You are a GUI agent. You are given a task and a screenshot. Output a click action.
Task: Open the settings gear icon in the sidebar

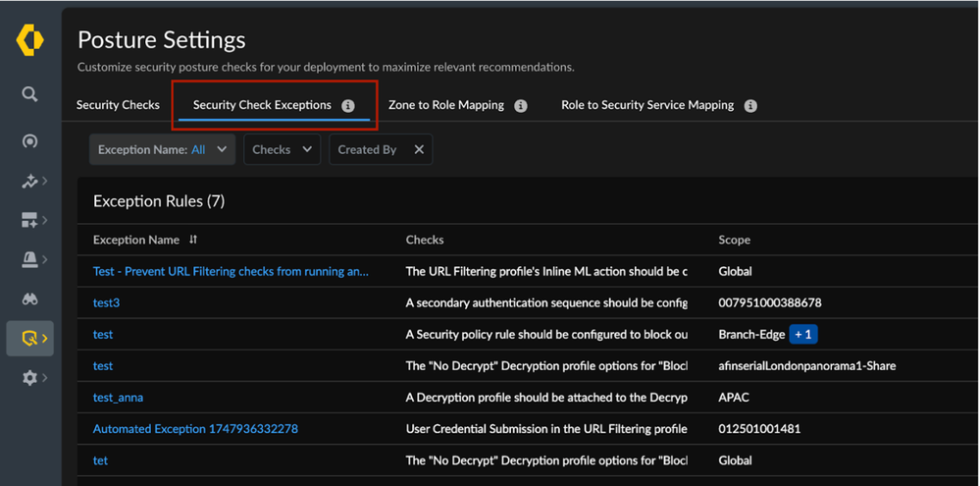29,377
